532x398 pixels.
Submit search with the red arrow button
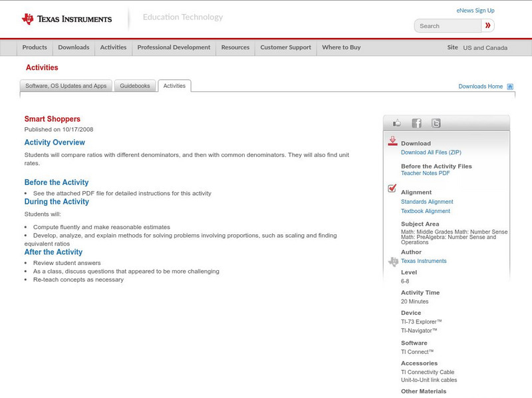(488, 26)
